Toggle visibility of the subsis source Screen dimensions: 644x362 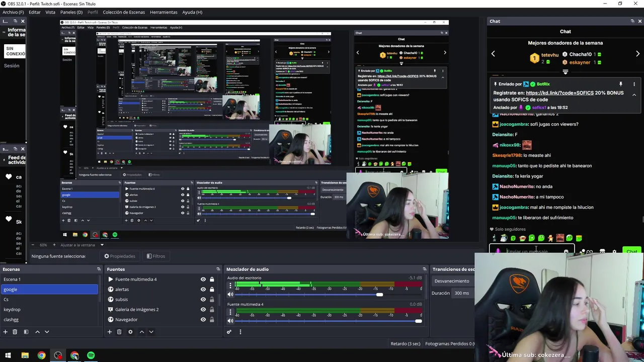coord(203,299)
